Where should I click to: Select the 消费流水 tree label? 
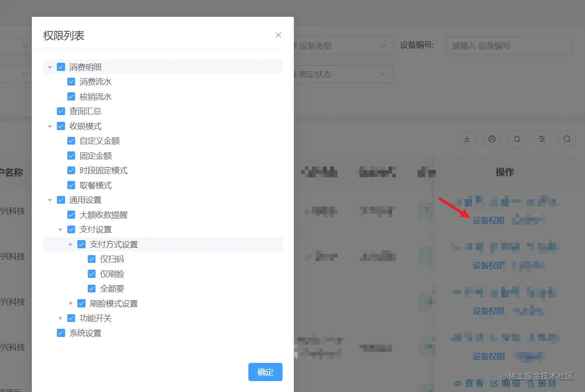tap(96, 82)
